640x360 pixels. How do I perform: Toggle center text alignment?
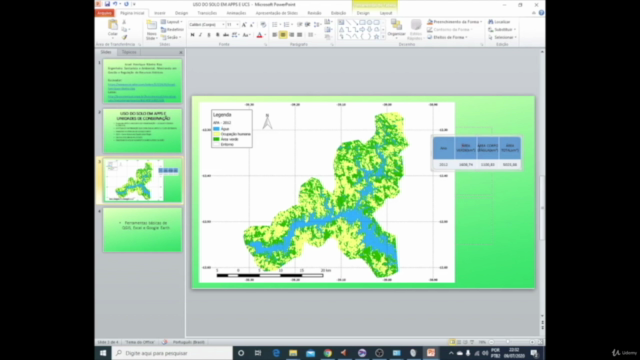pyautogui.click(x=283, y=35)
